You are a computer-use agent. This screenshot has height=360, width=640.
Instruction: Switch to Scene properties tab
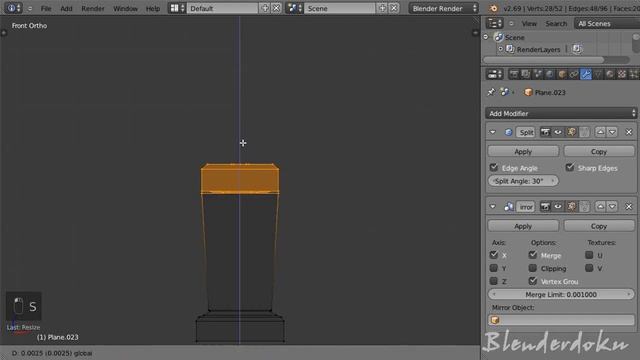pos(538,74)
